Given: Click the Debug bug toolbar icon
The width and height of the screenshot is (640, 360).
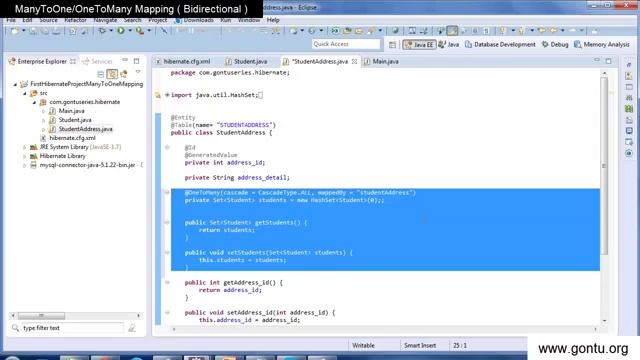Looking at the screenshot, I should click(102, 31).
